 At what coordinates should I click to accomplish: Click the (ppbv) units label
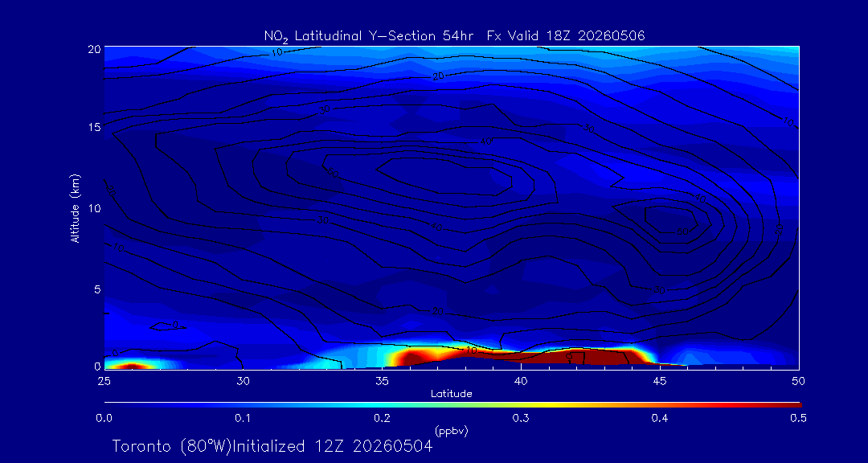(452, 430)
